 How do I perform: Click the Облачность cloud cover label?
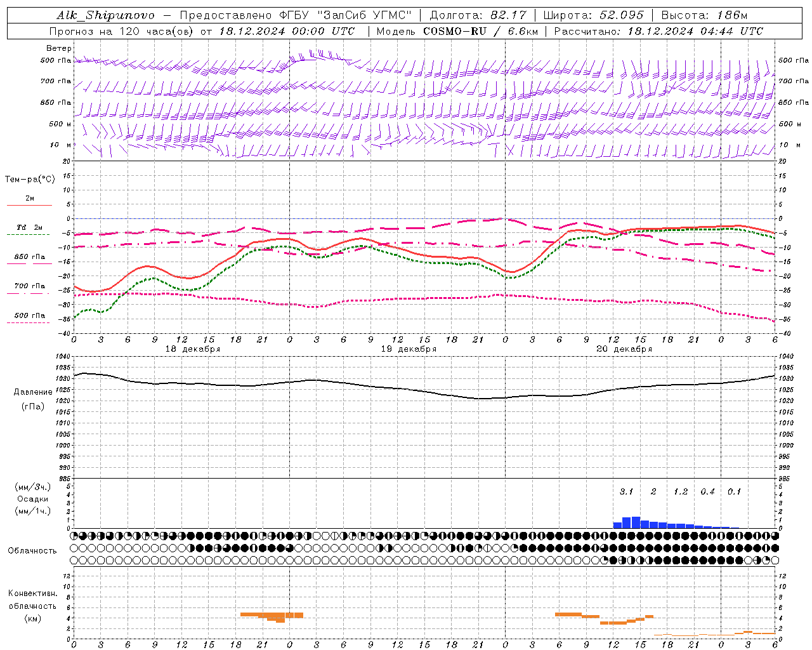tap(32, 551)
